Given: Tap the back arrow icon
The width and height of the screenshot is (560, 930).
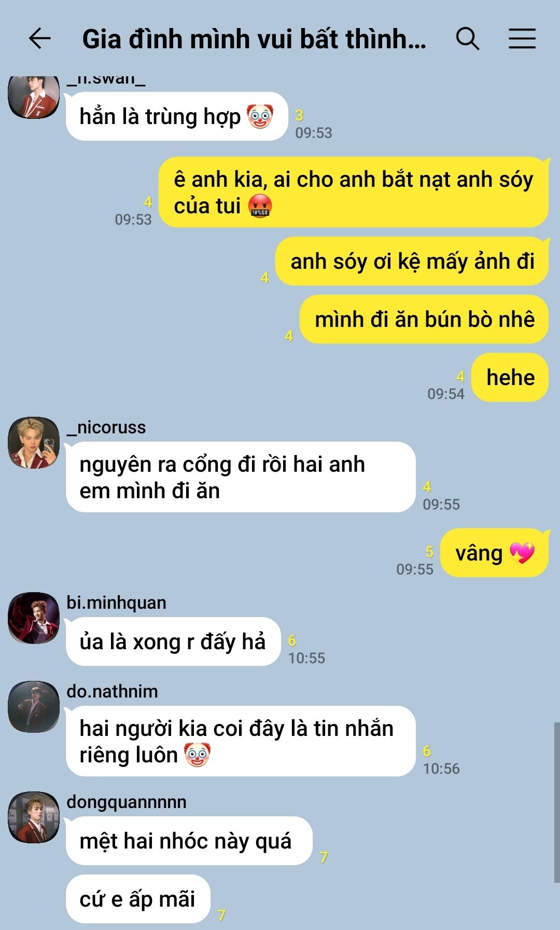Looking at the screenshot, I should click(x=39, y=38).
